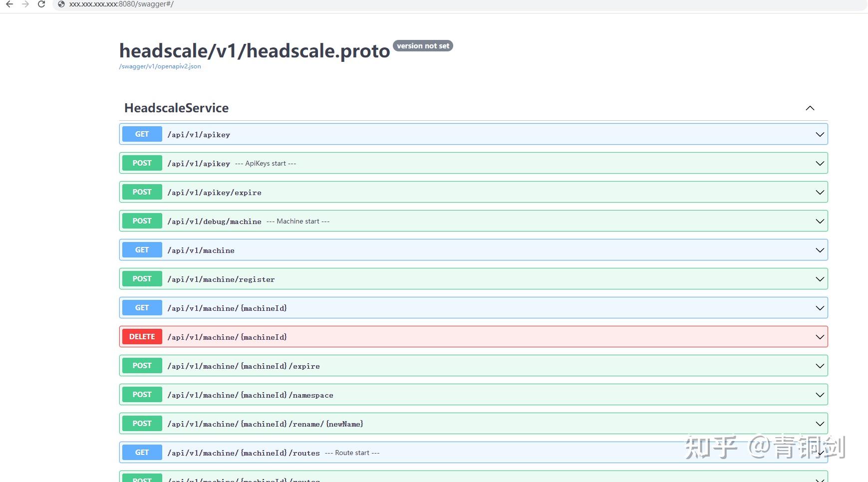Viewport: 868px width, 482px height.
Task: Click the '--- ApiKeys start ---' description
Action: pyautogui.click(x=266, y=164)
